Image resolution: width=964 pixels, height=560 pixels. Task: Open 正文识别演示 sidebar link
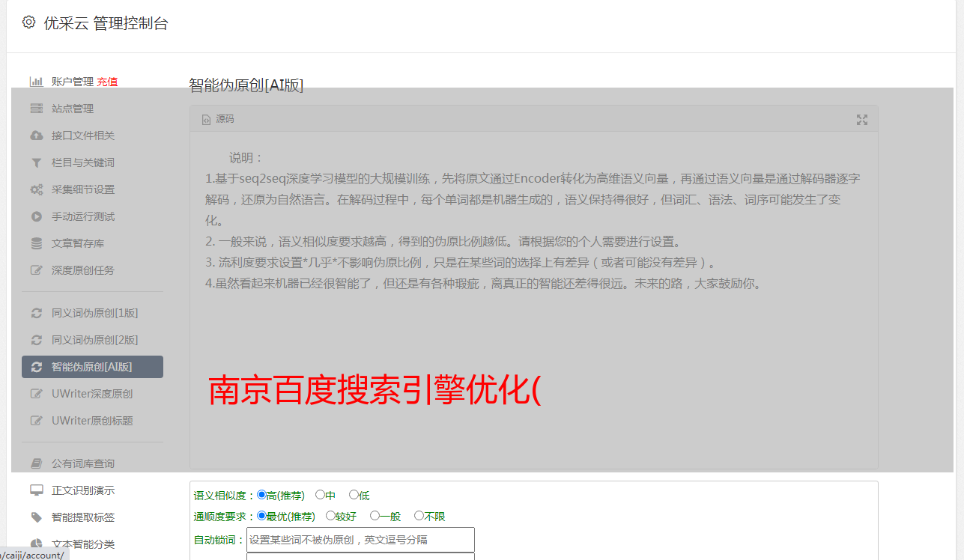coord(83,490)
